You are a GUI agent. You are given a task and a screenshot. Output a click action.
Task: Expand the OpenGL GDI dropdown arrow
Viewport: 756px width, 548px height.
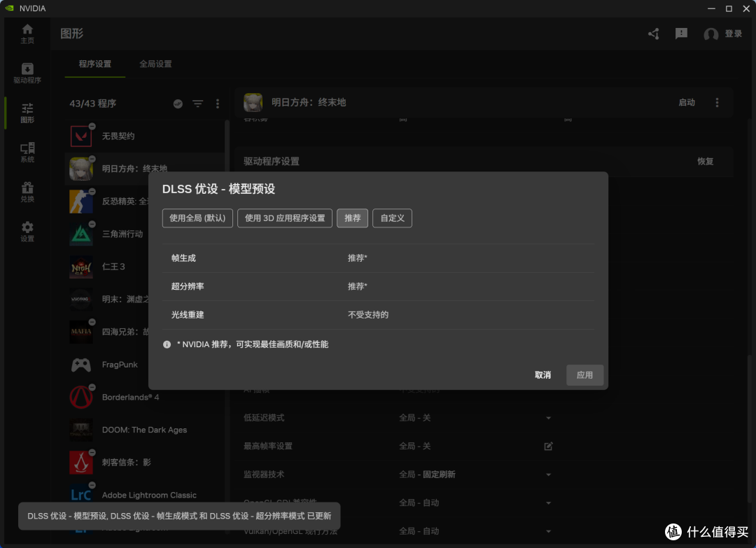click(548, 503)
